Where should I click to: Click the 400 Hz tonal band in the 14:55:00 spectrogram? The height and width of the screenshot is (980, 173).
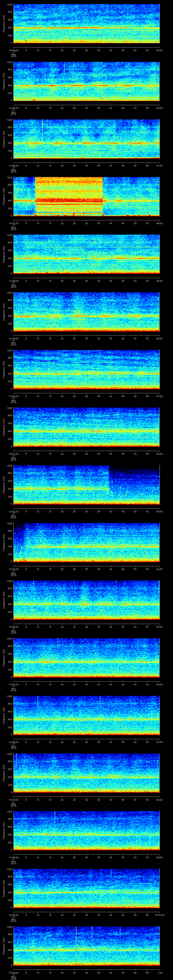pyautogui.click(x=86, y=662)
